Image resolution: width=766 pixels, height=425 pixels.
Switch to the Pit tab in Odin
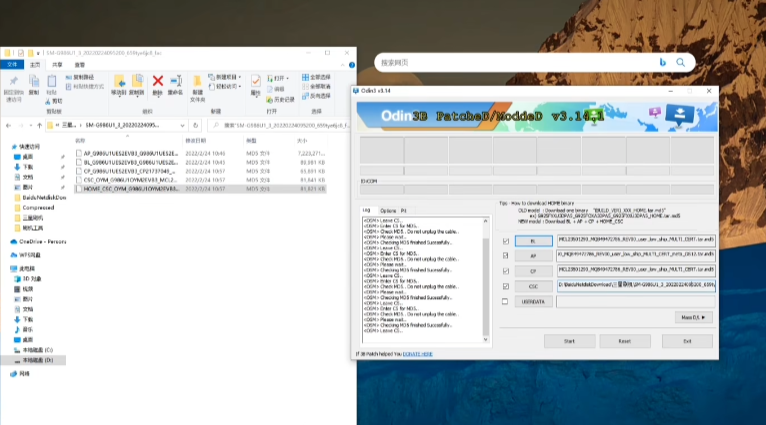pyautogui.click(x=404, y=211)
